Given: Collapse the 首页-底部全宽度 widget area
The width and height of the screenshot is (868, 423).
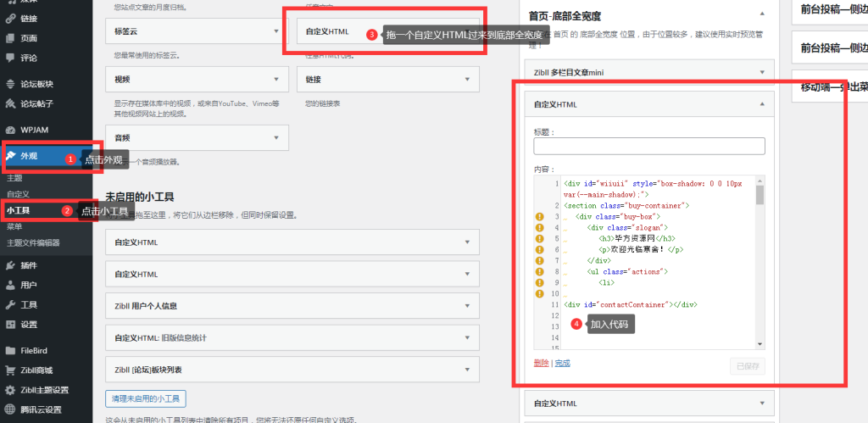Looking at the screenshot, I should pos(762,14).
